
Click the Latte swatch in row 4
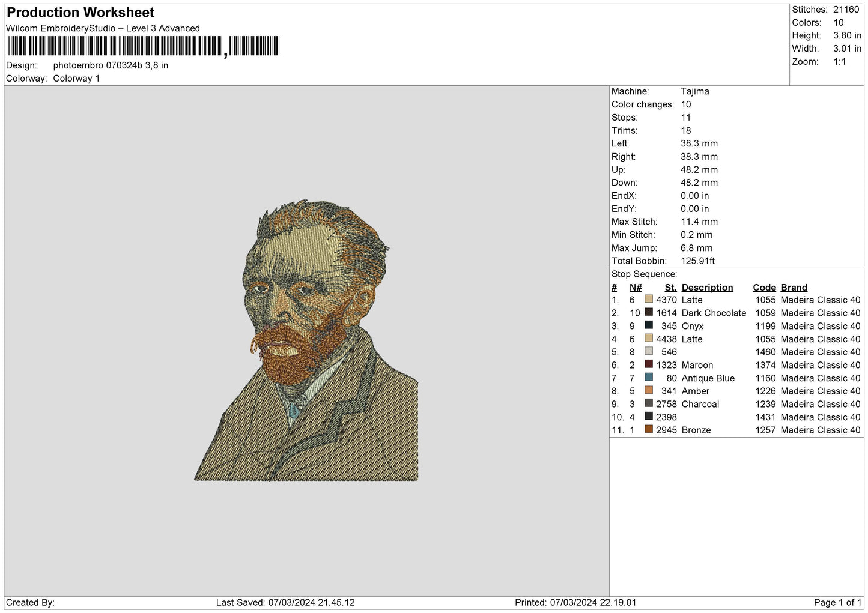[x=649, y=338]
